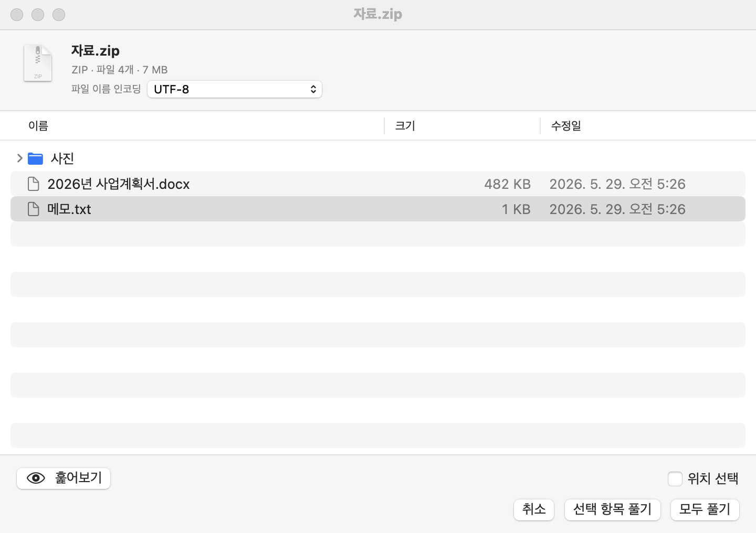Click the modified date of 2026년 사업계획서.docx
Screen dimensions: 756x533
[617, 184]
